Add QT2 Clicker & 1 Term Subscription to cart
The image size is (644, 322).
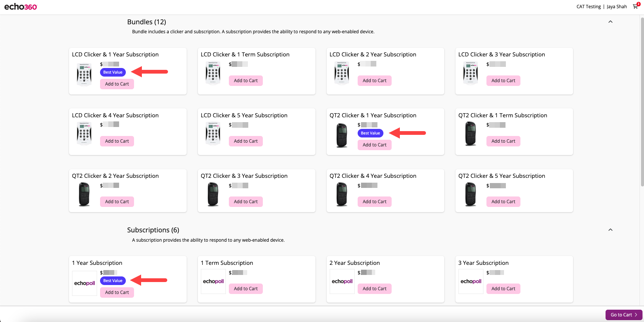pyautogui.click(x=503, y=141)
